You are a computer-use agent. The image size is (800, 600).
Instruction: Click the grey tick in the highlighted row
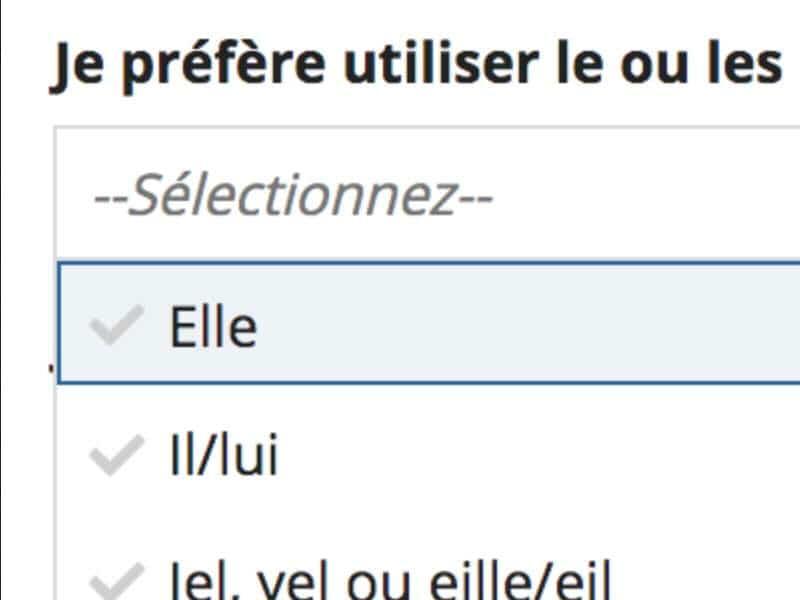[x=117, y=327]
